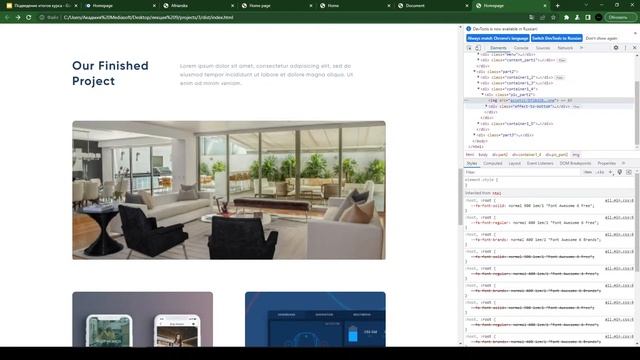The width and height of the screenshot is (640, 360).
Task: Click the div.pic_part2 breadcrumb
Action: point(557,155)
